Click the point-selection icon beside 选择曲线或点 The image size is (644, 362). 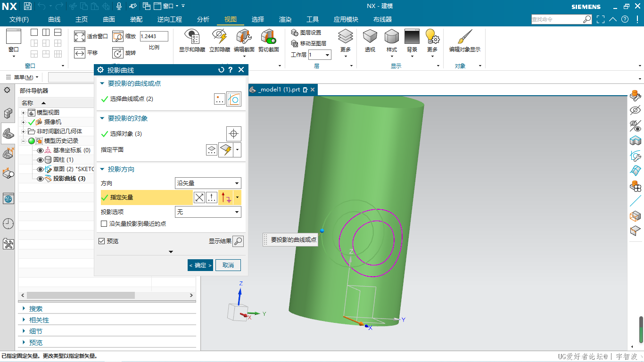point(219,99)
